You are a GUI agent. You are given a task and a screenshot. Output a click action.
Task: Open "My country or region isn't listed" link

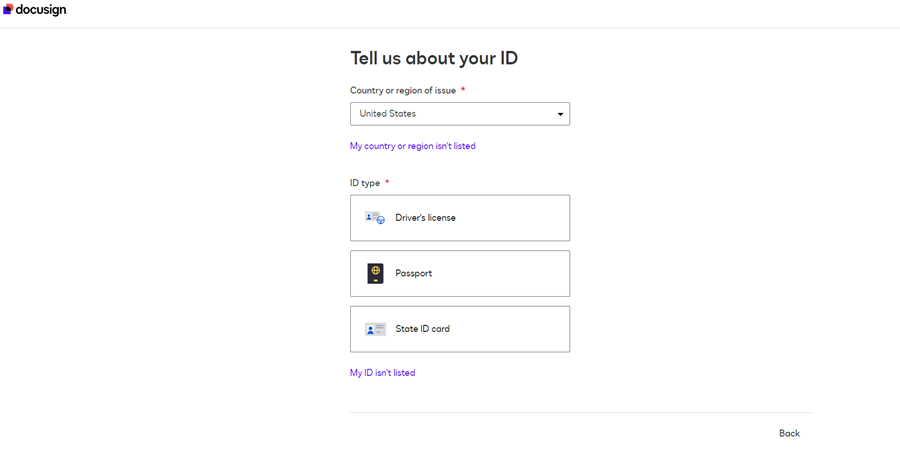(413, 146)
